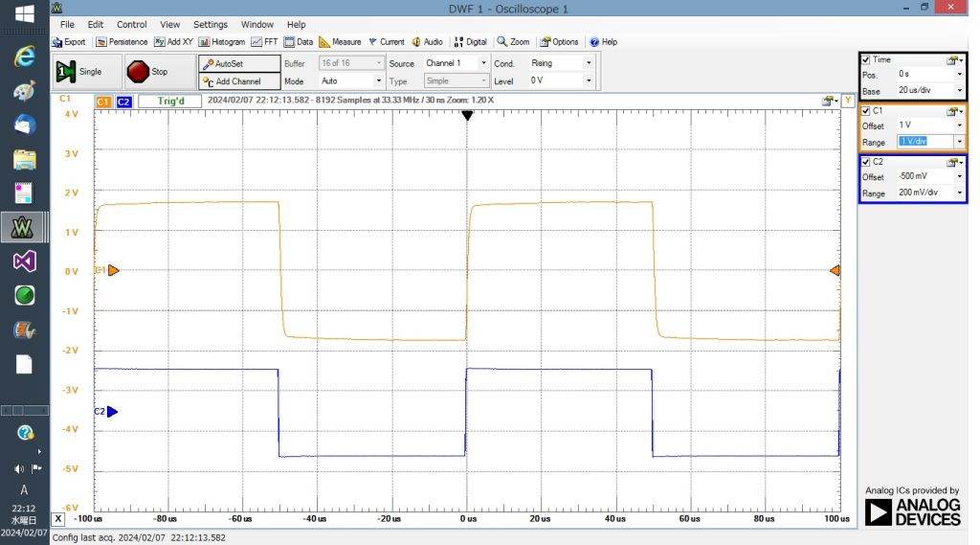This screenshot has width=980, height=545.
Task: Toggle the Time checkbox
Action: point(865,59)
